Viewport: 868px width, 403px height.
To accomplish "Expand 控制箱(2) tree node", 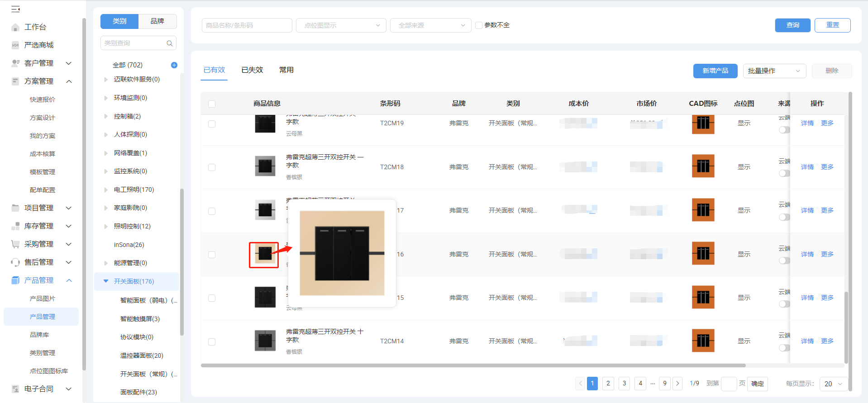I will [106, 117].
